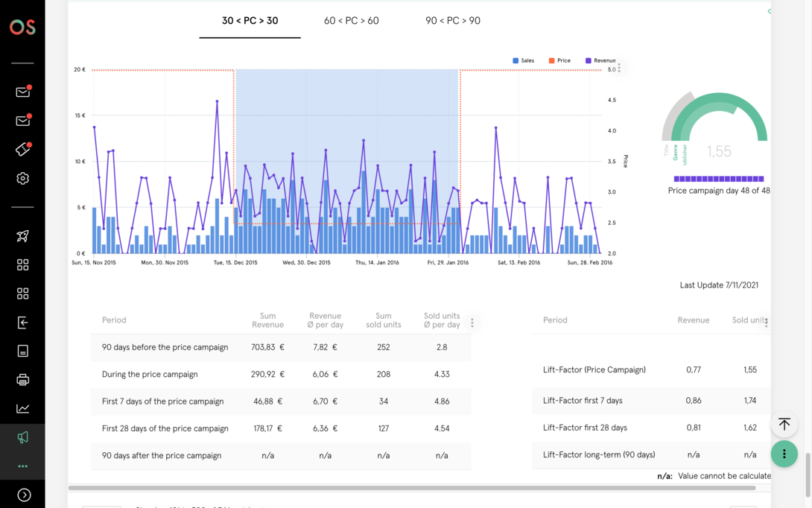Switch to the 90 < PC > 90 tab
Screen dimensions: 812x508
click(452, 21)
